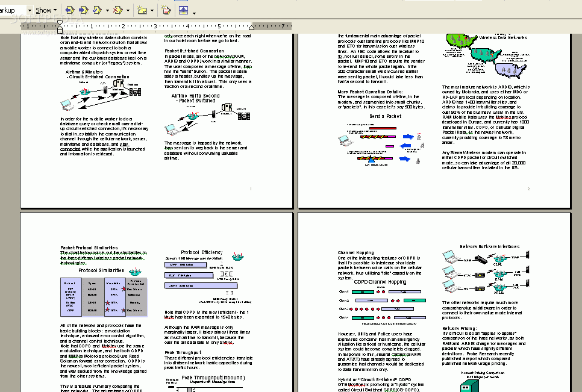Go to the previous tracked change

[70, 10]
